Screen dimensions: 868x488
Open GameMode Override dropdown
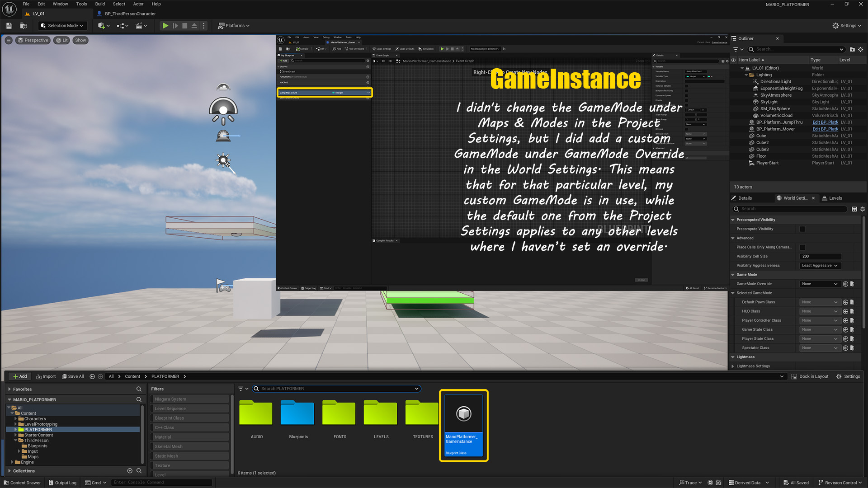pyautogui.click(x=820, y=284)
